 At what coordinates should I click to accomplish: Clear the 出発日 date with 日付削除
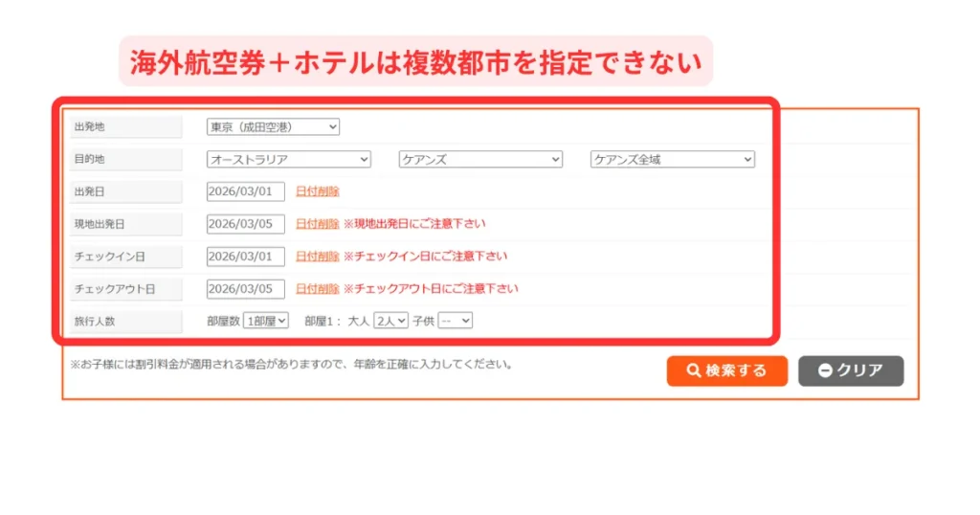pyautogui.click(x=317, y=191)
